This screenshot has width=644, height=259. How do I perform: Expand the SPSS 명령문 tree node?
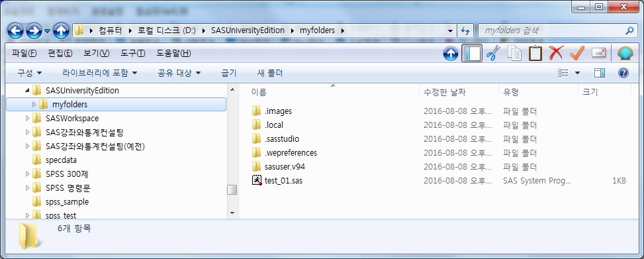tap(28, 188)
